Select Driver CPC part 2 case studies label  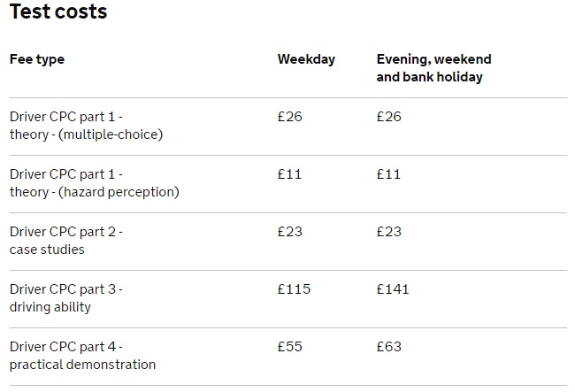click(x=66, y=241)
